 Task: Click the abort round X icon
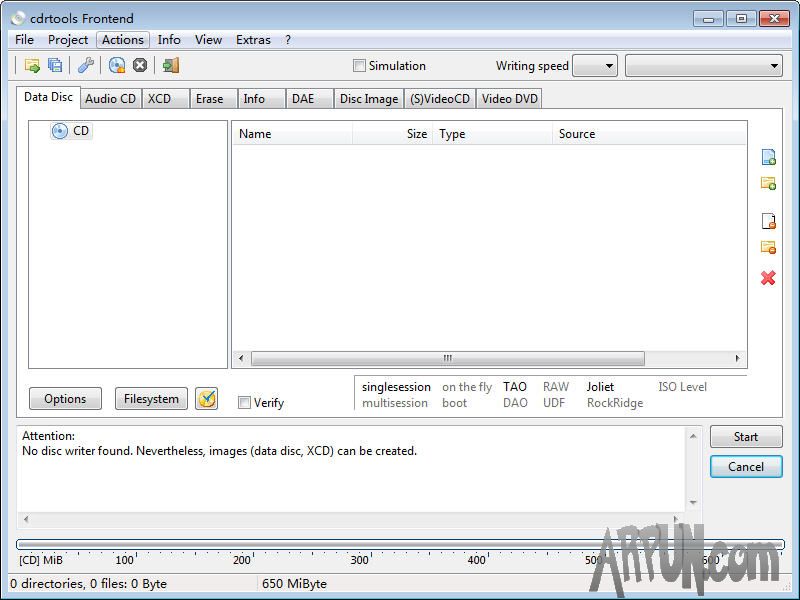pyautogui.click(x=140, y=65)
